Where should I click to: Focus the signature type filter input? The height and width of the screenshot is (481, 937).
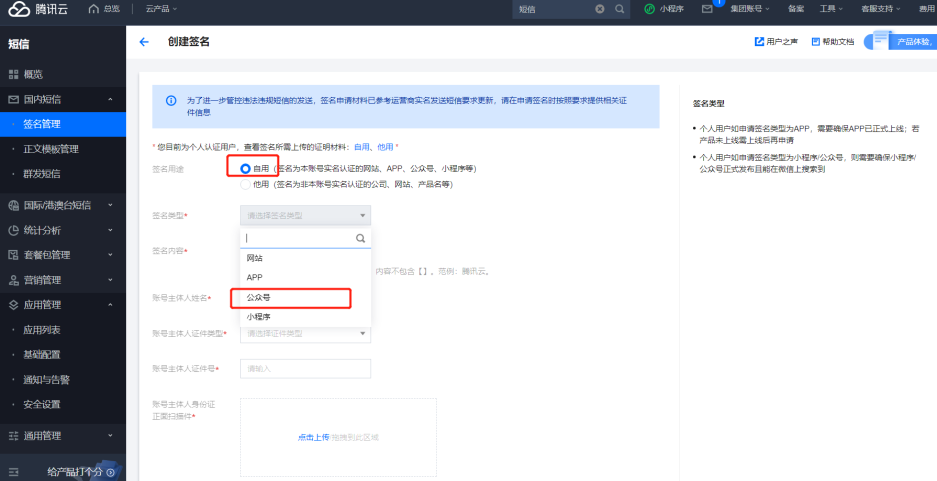point(299,238)
